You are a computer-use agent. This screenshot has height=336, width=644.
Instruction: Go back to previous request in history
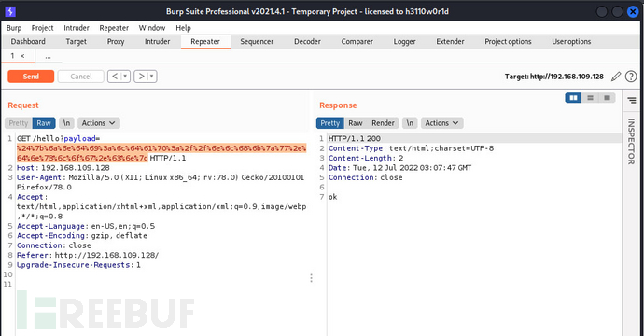tap(115, 77)
